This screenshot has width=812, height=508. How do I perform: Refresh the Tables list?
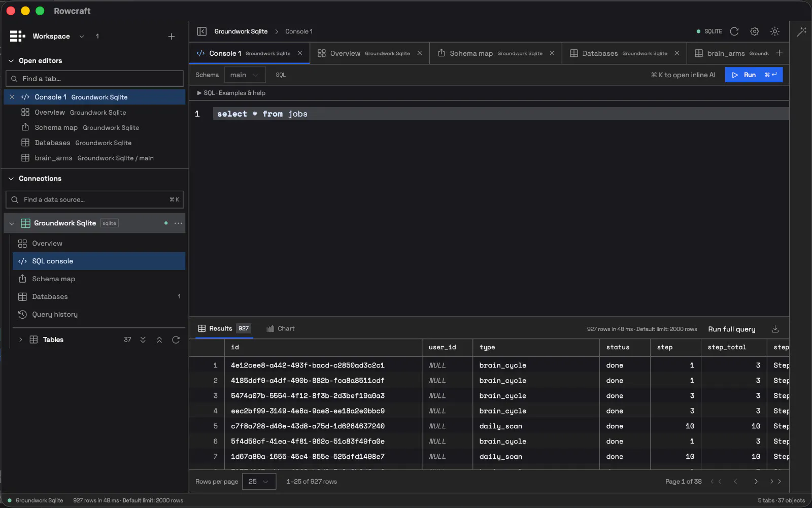[x=176, y=340]
